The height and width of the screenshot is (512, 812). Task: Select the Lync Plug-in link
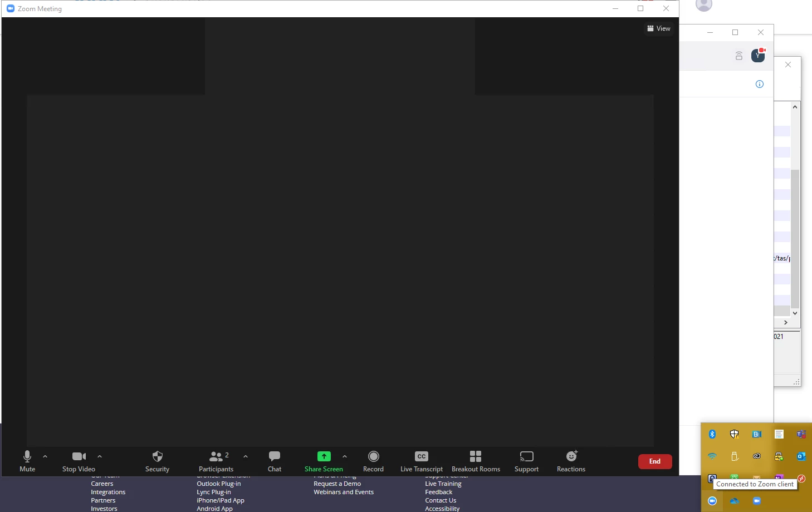point(214,492)
